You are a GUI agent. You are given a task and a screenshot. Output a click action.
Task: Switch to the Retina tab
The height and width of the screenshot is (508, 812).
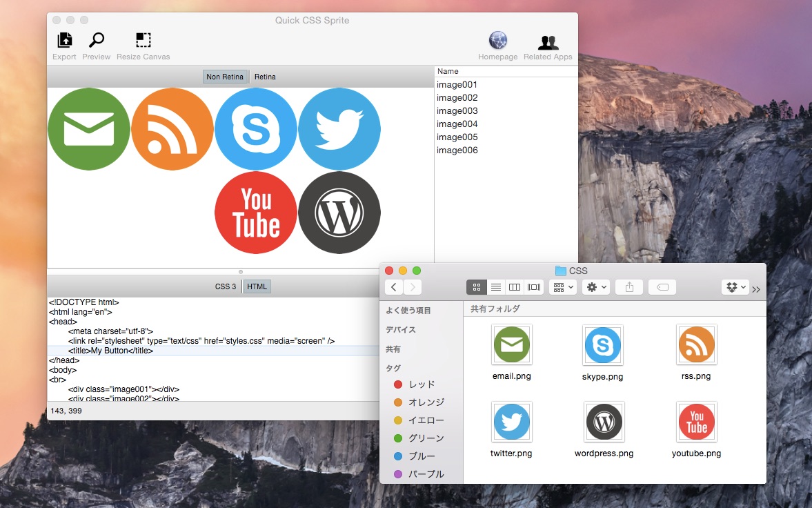pyautogui.click(x=265, y=77)
